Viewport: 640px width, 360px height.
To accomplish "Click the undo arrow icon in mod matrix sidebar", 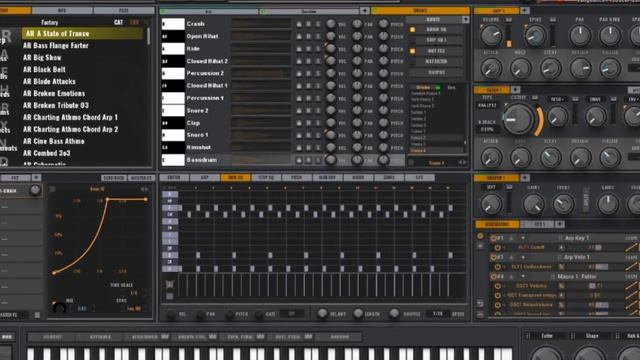I will tap(480, 304).
